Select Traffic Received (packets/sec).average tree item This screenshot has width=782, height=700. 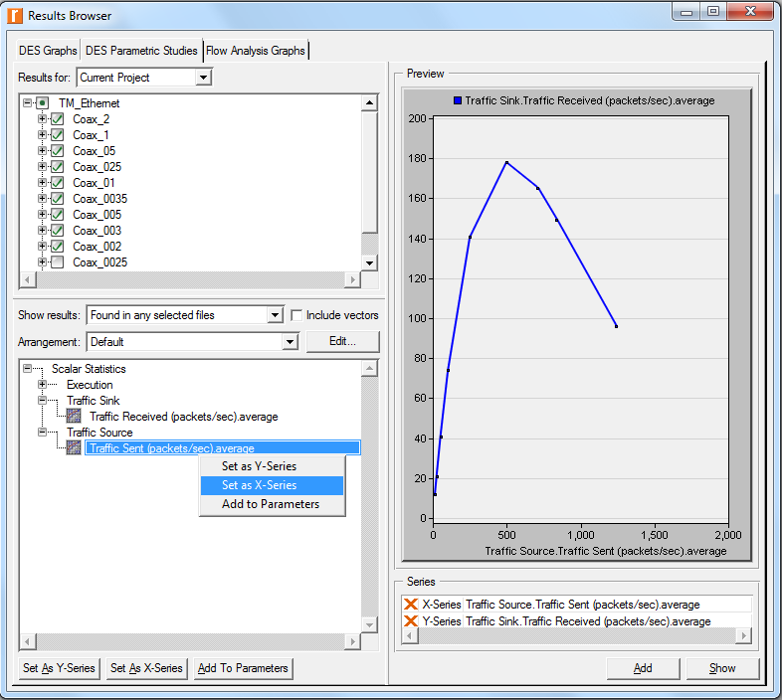183,417
